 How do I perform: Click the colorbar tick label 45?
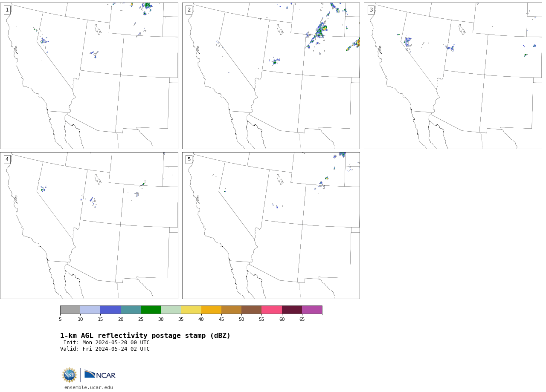click(221, 319)
